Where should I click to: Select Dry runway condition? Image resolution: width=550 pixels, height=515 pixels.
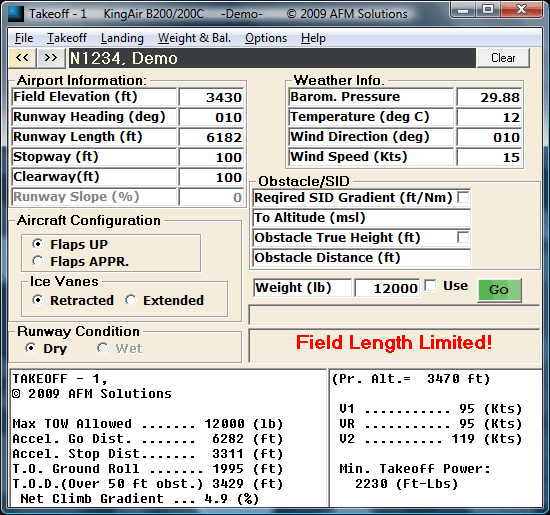pos(31,348)
